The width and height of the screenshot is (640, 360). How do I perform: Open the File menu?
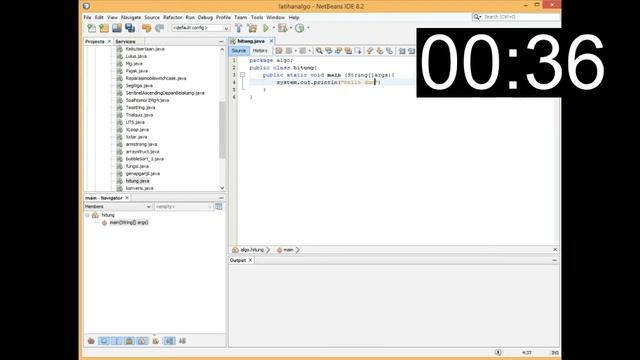pos(87,18)
